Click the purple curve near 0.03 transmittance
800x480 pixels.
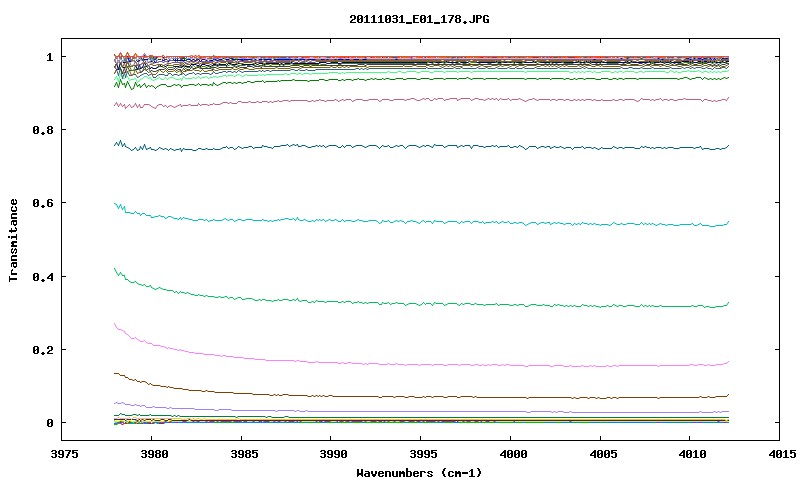(421, 412)
